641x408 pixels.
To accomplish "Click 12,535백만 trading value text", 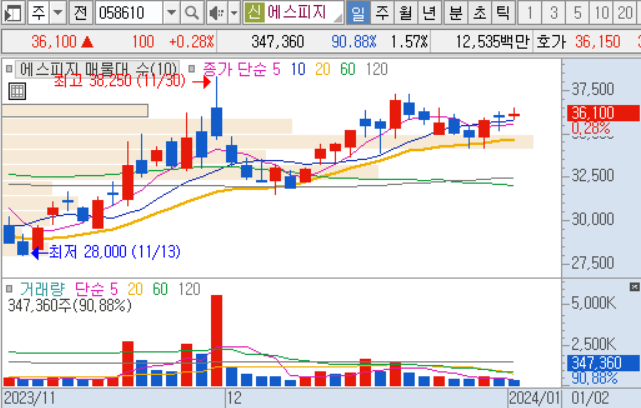I will coord(492,42).
